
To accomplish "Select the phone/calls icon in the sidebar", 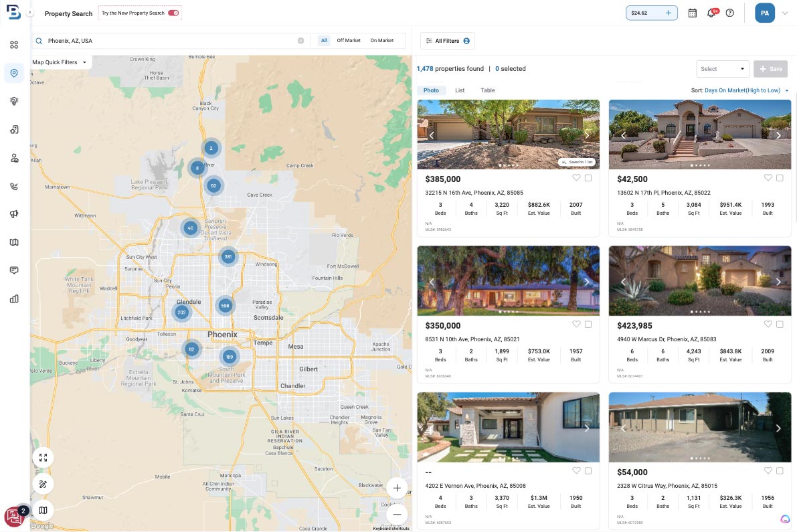I will (x=14, y=186).
